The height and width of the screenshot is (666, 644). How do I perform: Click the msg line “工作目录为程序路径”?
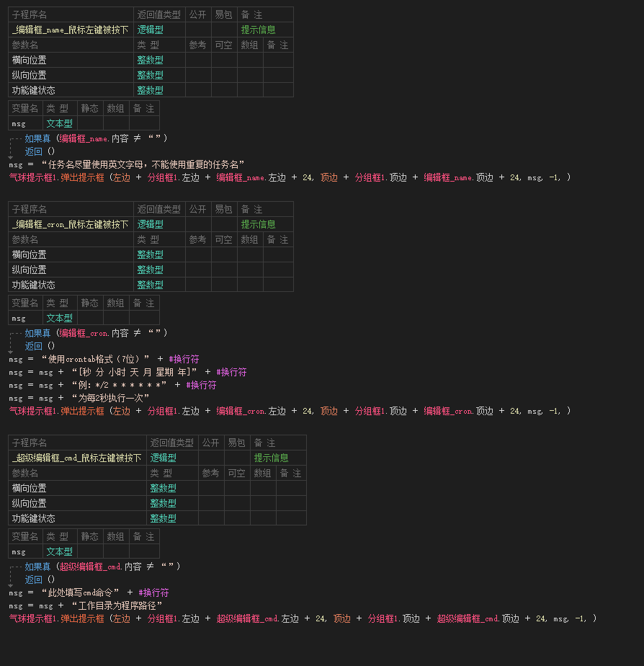[86, 605]
